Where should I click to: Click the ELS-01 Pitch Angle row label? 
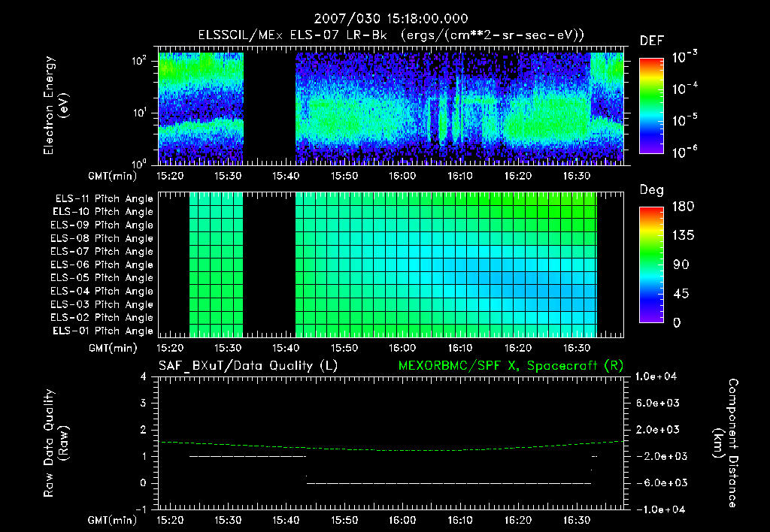tap(103, 331)
